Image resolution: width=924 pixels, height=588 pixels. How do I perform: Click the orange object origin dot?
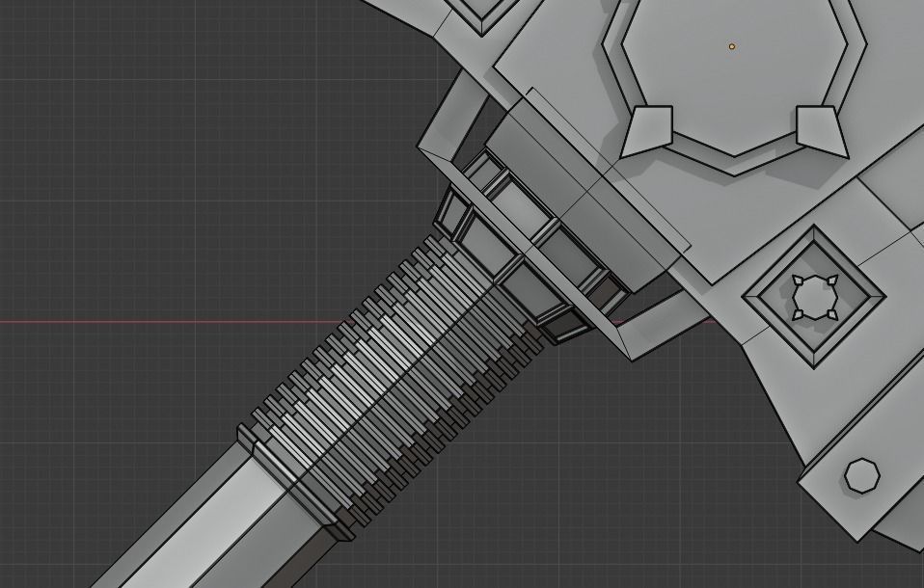click(x=732, y=46)
